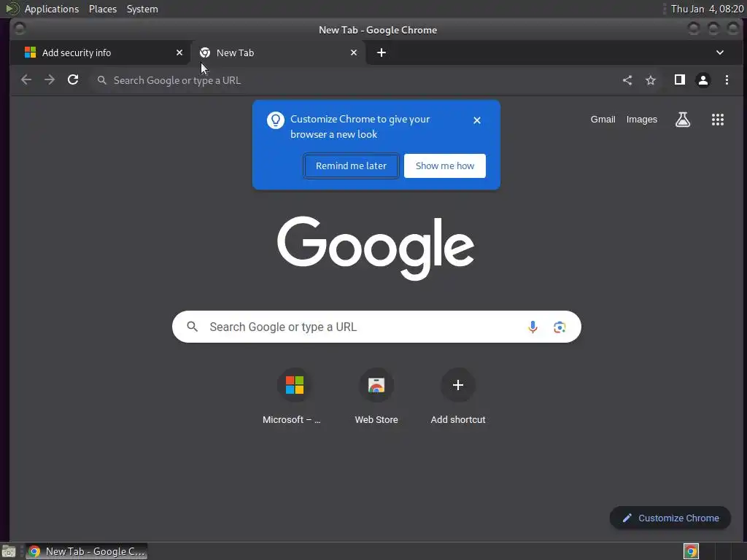Open Chrome three-dot menu
Screen dimensions: 747x560
pos(727,80)
